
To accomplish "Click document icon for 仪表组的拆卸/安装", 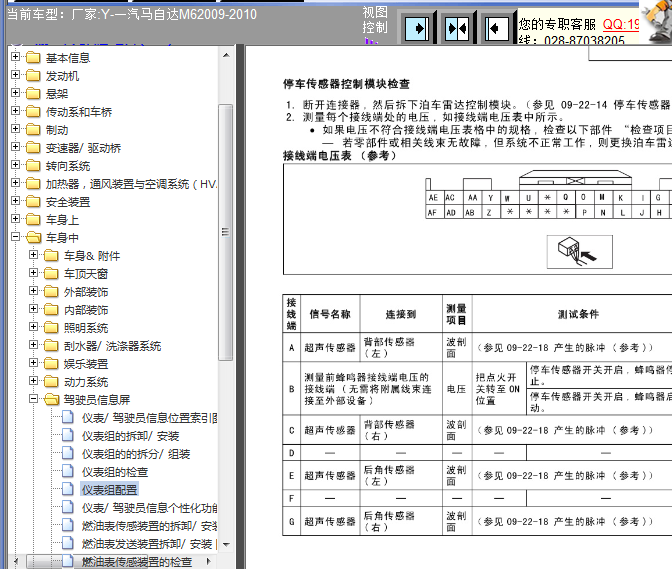I will (68, 435).
